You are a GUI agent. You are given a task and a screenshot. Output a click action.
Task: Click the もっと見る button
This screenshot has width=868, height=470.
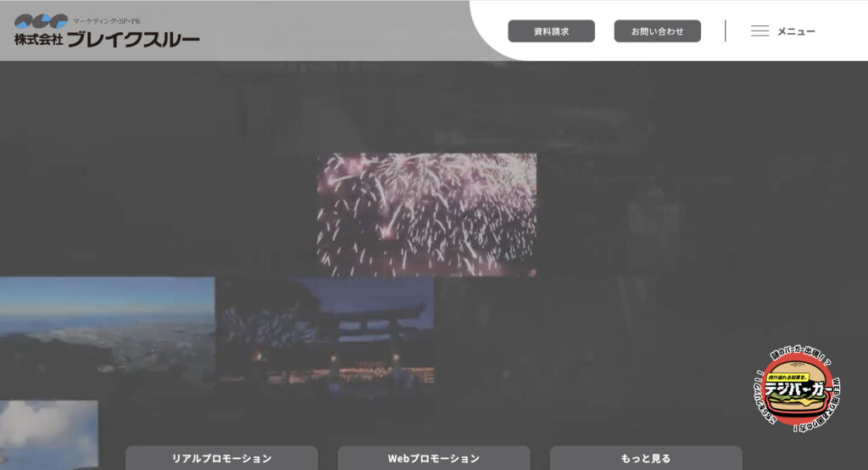coord(645,458)
